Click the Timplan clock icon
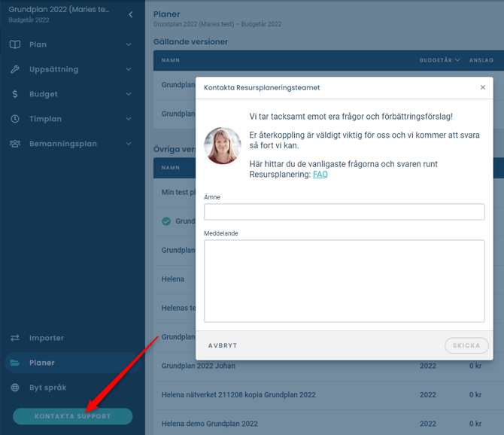The height and width of the screenshot is (435, 504). click(15, 119)
